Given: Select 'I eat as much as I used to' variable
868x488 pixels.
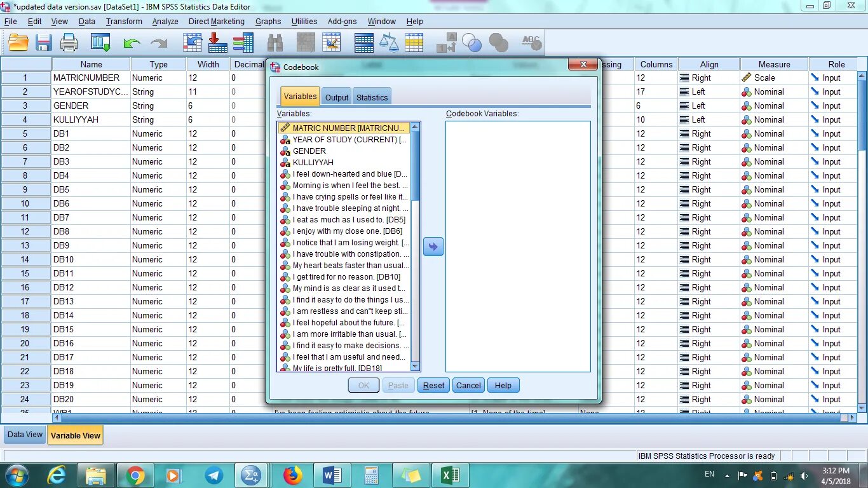Looking at the screenshot, I should tap(344, 219).
